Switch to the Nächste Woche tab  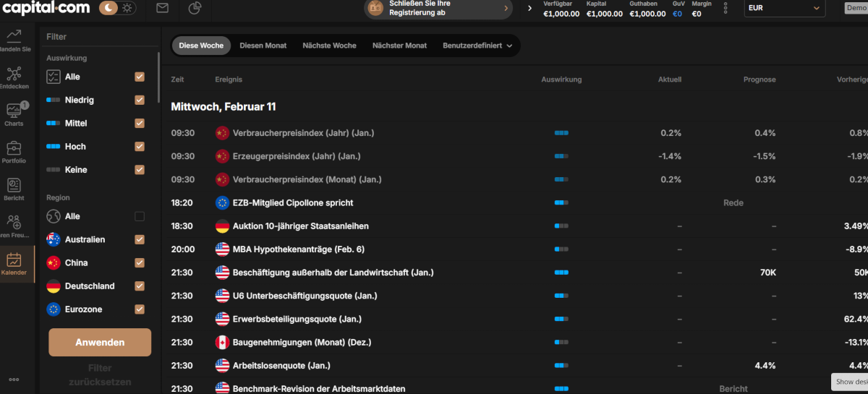click(329, 46)
